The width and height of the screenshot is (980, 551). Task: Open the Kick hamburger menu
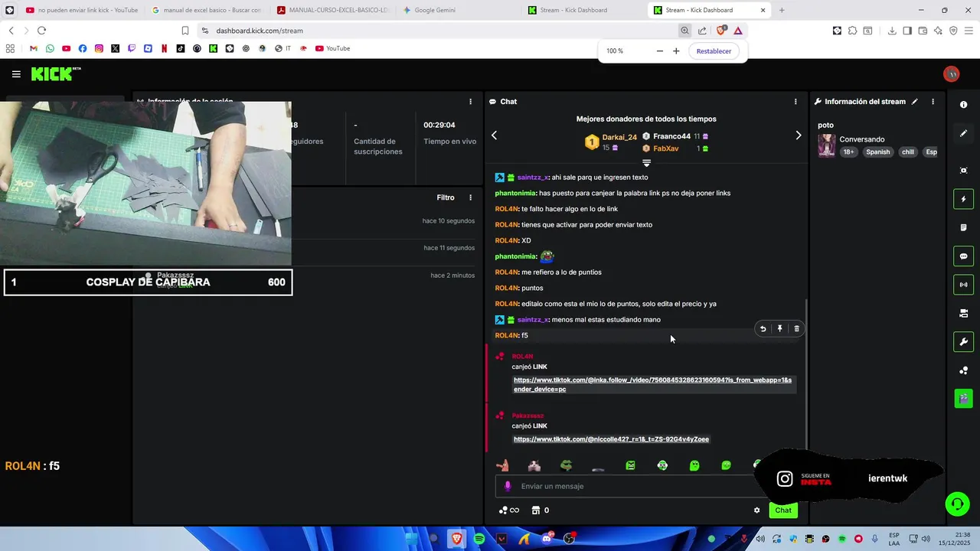coord(16,74)
